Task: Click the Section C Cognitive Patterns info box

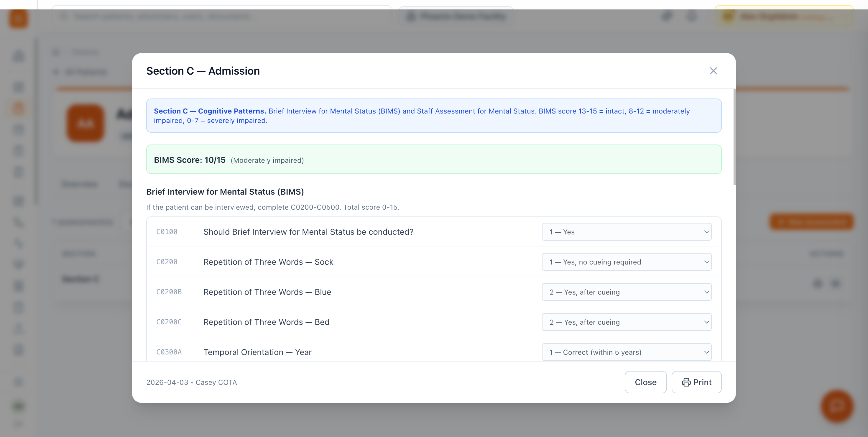Action: click(x=434, y=116)
